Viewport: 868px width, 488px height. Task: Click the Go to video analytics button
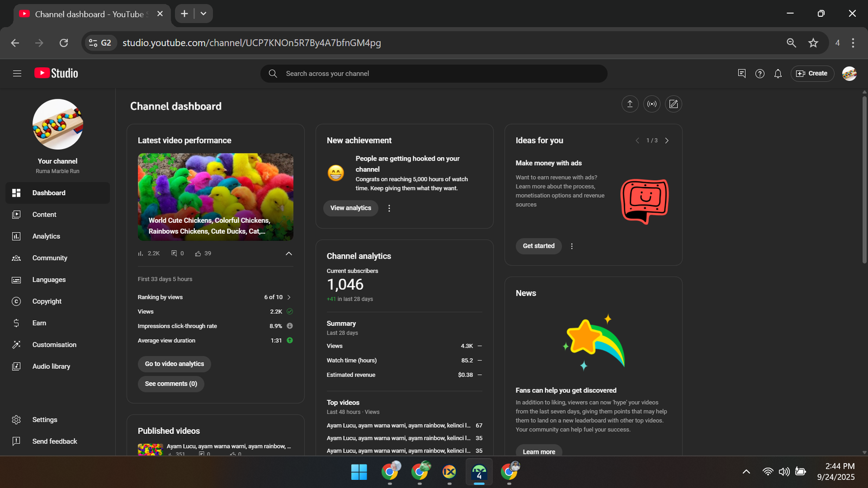[174, 364]
